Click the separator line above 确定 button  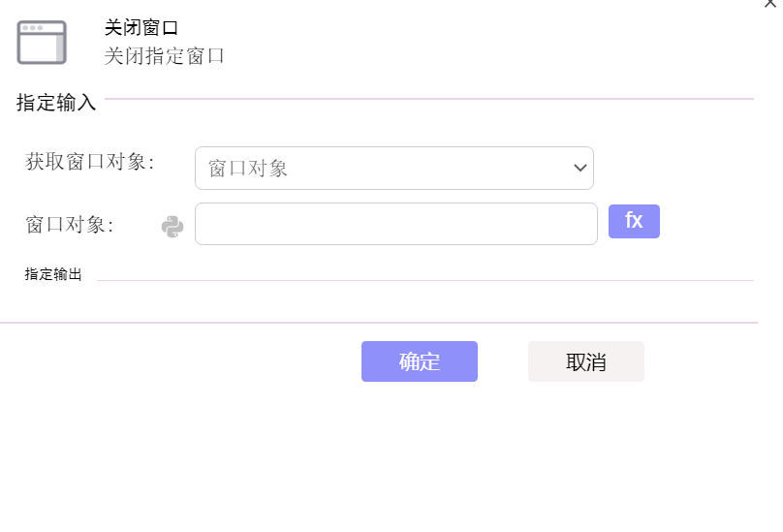coord(379,323)
